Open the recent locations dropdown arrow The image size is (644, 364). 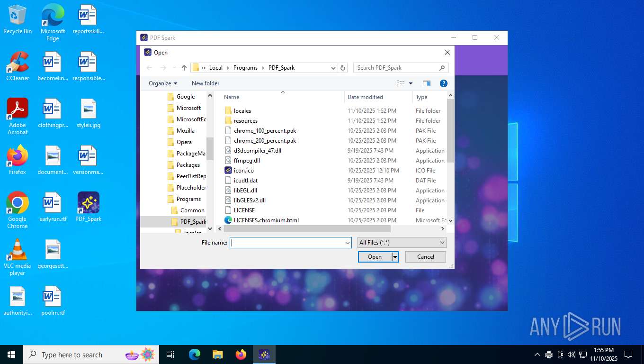(x=174, y=68)
